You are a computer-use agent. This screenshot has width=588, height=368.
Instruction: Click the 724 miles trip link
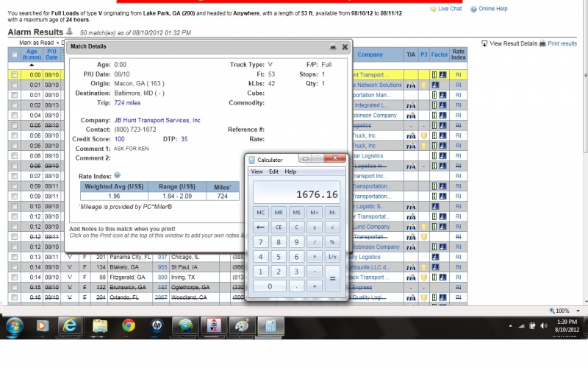(x=127, y=103)
